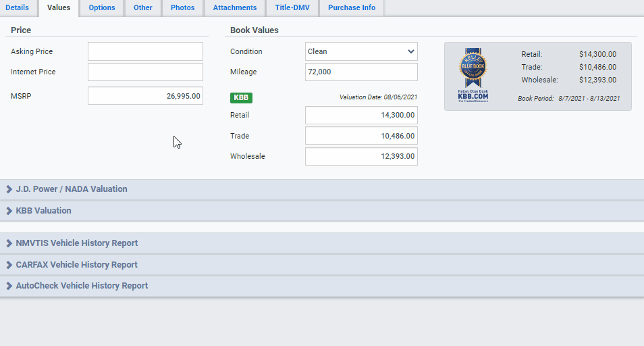This screenshot has height=346, width=644.
Task: Expand AutoCheck Vehicle History Report
Action: pyautogui.click(x=82, y=286)
